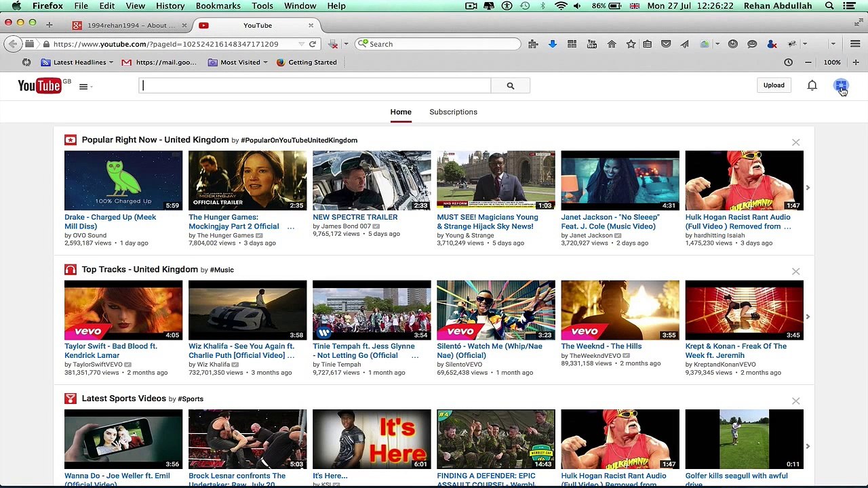868x488 pixels.
Task: Open the URL history dropdown arrow
Action: point(302,44)
